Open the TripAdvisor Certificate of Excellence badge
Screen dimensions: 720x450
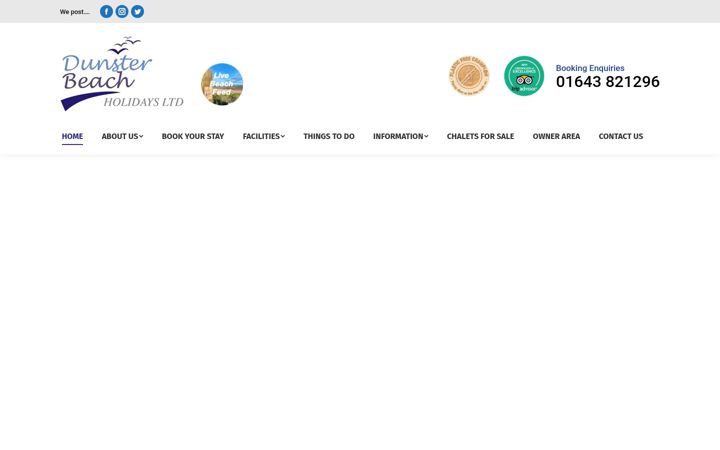coord(524,76)
